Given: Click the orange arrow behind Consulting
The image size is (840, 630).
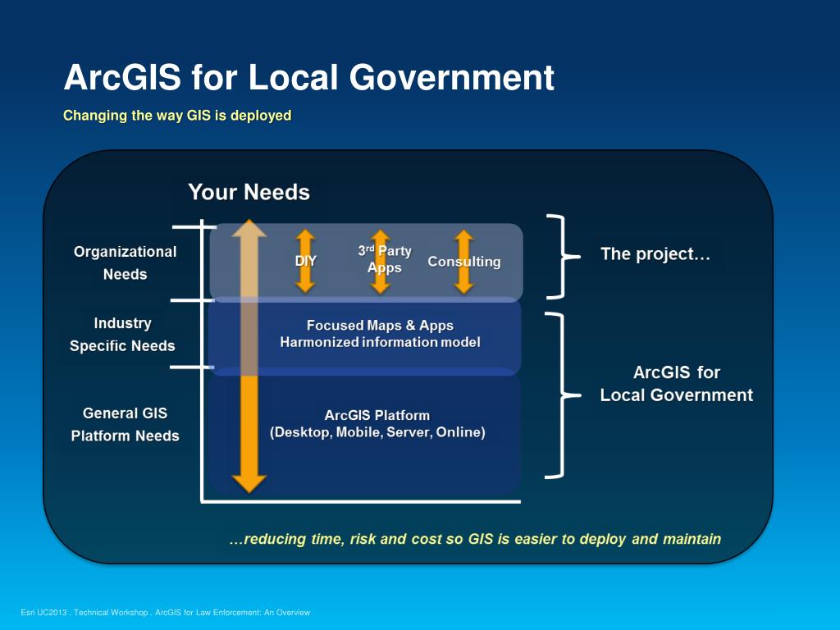Looking at the screenshot, I should tap(464, 262).
